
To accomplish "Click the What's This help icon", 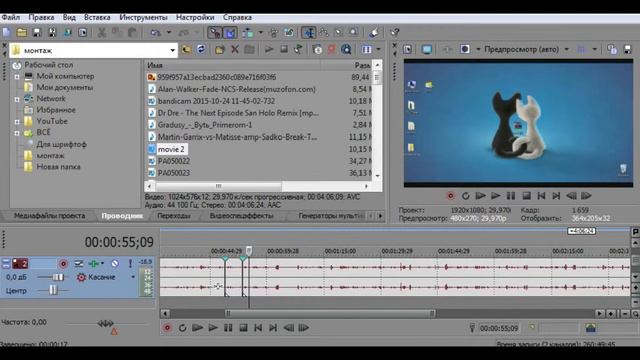I will tap(395, 33).
